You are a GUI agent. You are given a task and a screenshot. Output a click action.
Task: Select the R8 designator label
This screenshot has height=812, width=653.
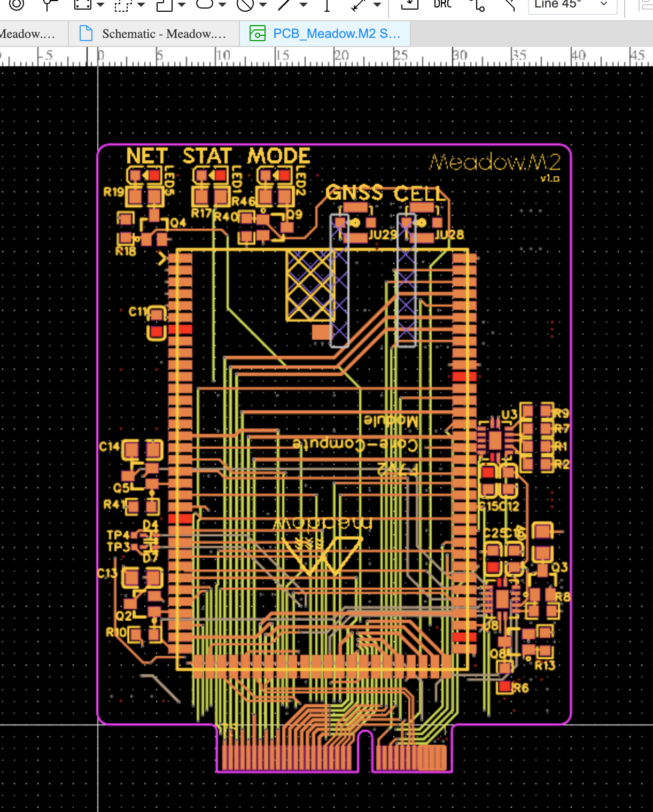point(563,596)
